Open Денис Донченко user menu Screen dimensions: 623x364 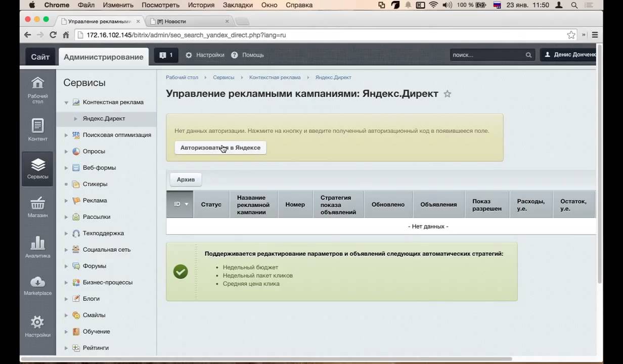click(569, 55)
